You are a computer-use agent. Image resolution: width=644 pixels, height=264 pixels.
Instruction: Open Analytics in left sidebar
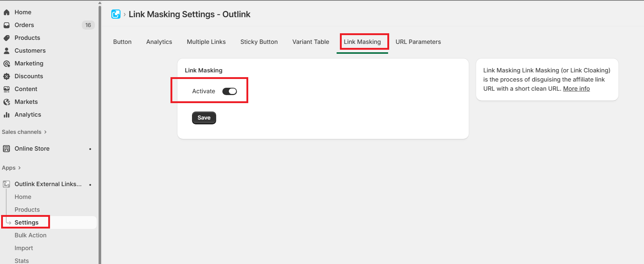pos(28,114)
